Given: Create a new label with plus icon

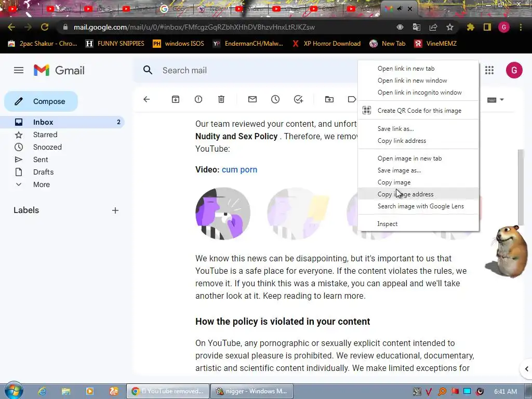Looking at the screenshot, I should [115, 210].
